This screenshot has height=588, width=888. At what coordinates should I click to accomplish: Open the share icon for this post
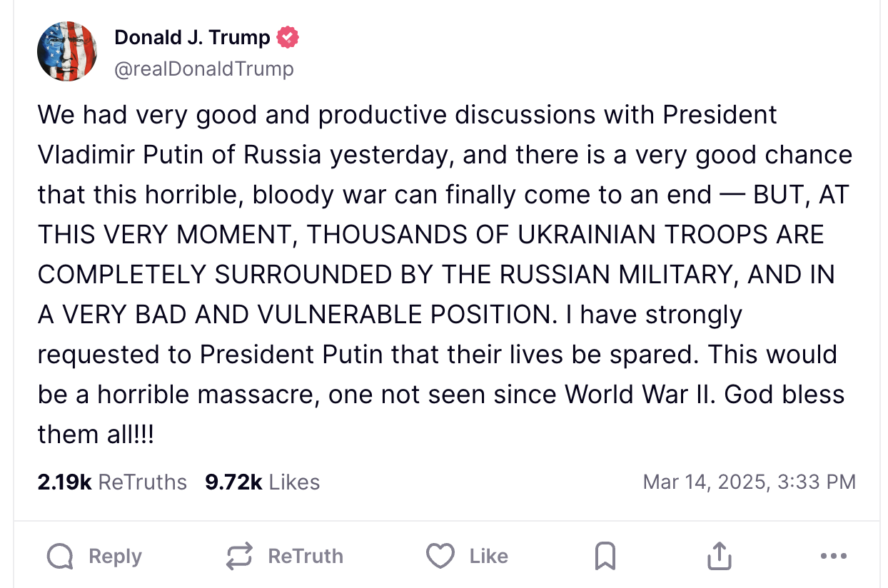(x=720, y=557)
